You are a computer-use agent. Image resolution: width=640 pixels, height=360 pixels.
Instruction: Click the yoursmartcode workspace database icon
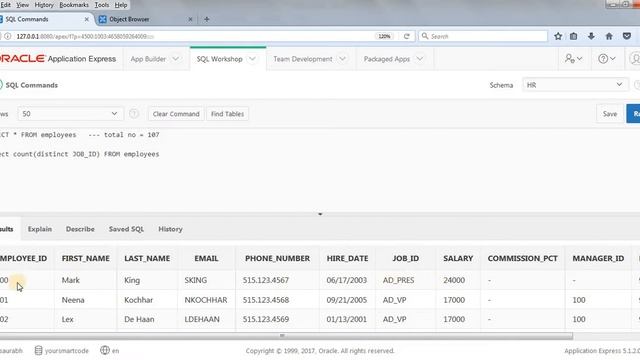tap(38, 350)
